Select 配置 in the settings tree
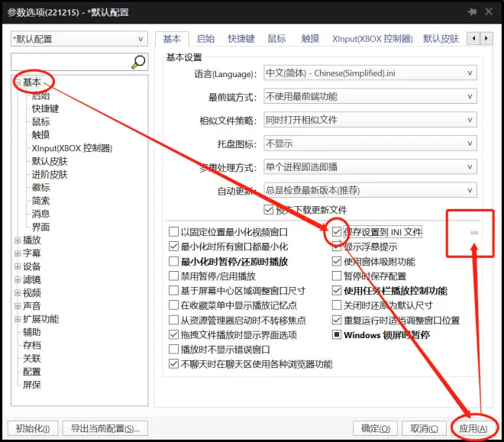 pyautogui.click(x=32, y=372)
